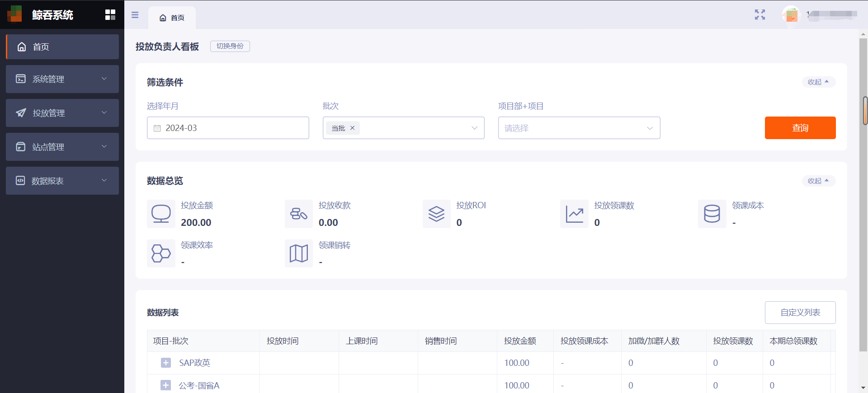Viewport: 868px width, 393px height.
Task: Expand the 投放管理 sidebar menu
Action: (62, 113)
